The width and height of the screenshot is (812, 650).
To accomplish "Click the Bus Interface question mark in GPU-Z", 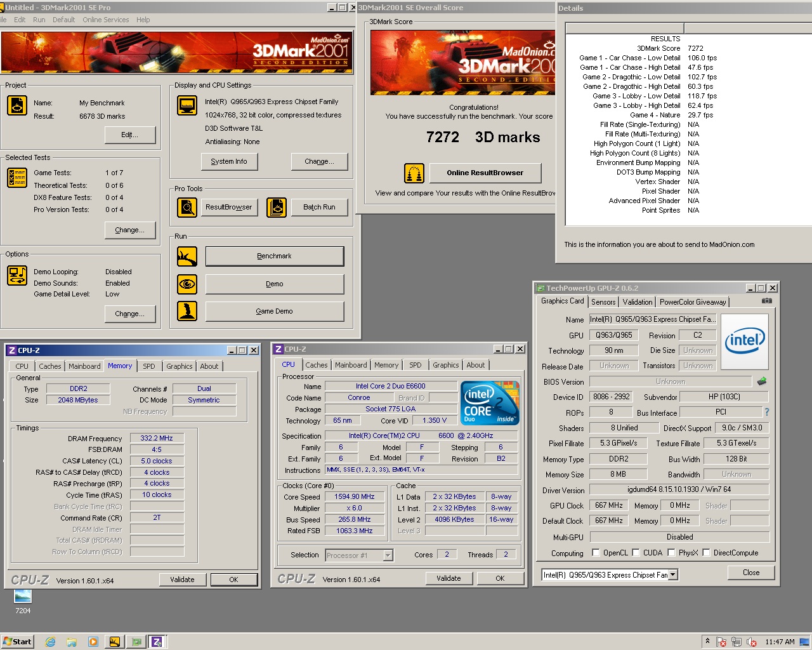I will coord(767,413).
